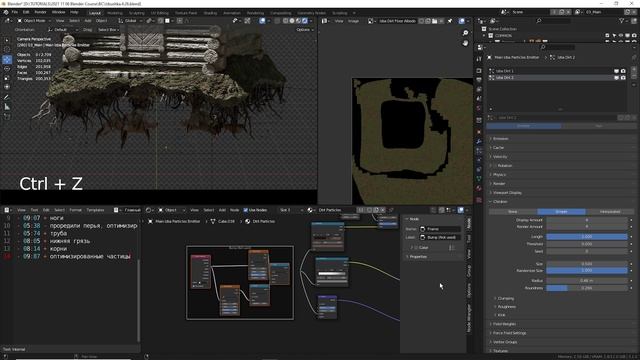This screenshot has width=640, height=360.
Task: Toggle viewport visibility of Izba Dirt 1
Action: tap(616, 71)
